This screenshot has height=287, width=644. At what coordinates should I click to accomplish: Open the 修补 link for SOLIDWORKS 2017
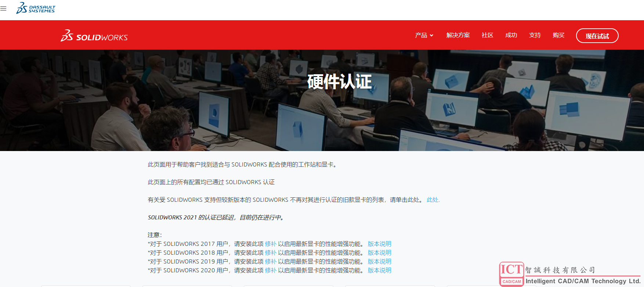coord(271,244)
